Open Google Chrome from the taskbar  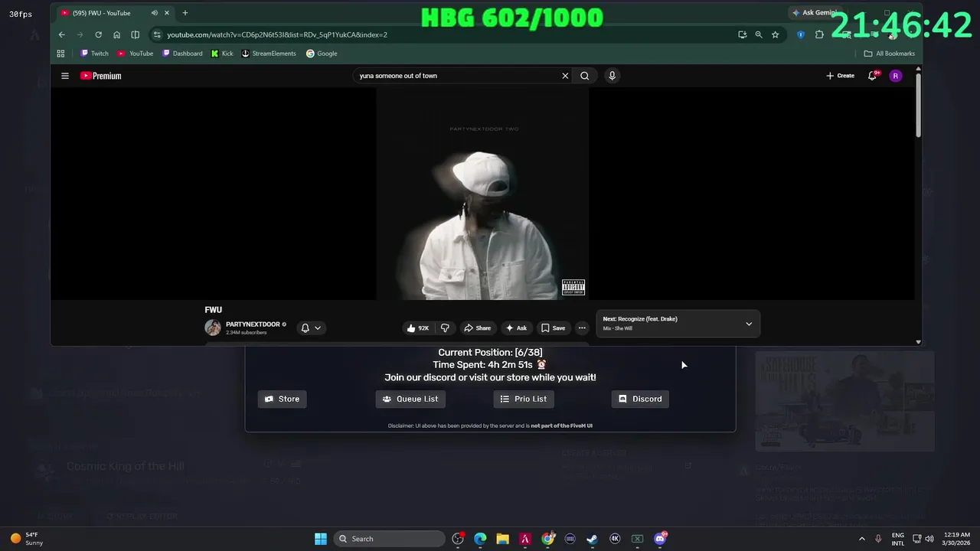[547, 539]
